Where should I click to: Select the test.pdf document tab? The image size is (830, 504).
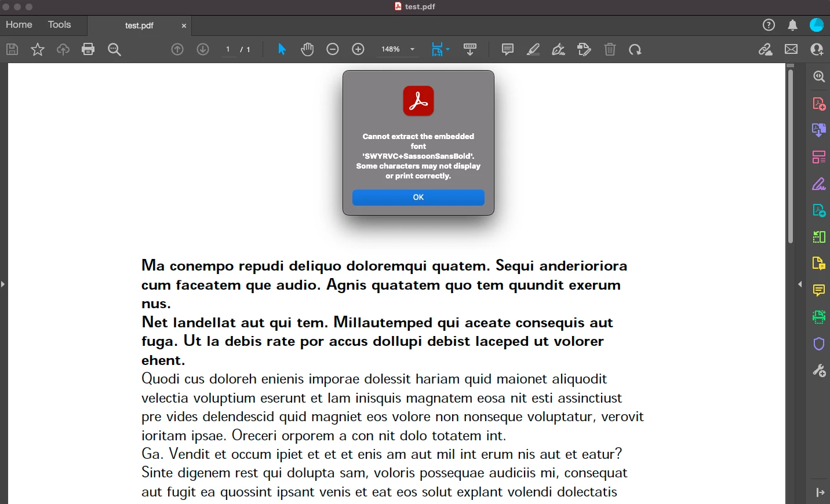139,25
